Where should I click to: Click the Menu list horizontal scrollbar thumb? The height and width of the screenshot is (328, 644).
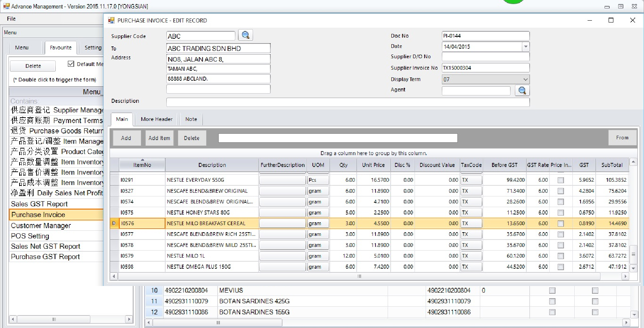[54, 319]
